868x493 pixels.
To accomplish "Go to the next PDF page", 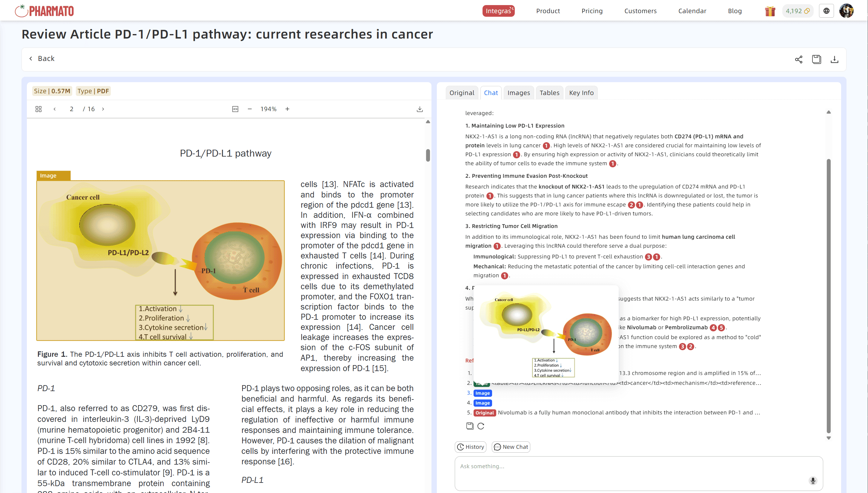I will pos(103,109).
